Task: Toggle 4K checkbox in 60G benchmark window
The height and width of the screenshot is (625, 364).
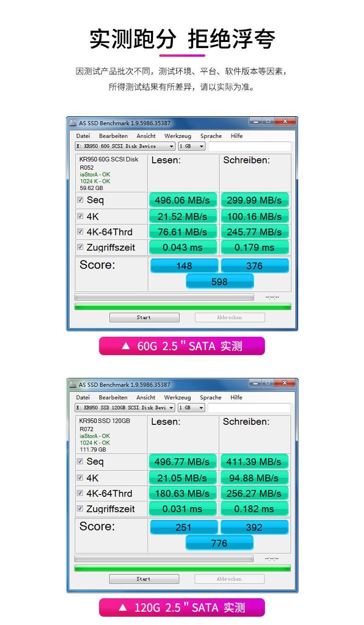Action: pyautogui.click(x=80, y=216)
